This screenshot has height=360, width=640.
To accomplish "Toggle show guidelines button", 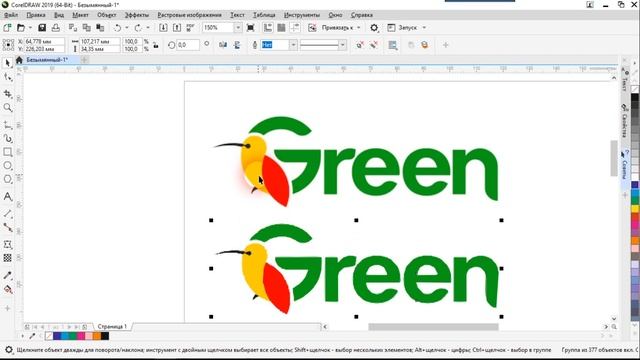I will [x=295, y=27].
